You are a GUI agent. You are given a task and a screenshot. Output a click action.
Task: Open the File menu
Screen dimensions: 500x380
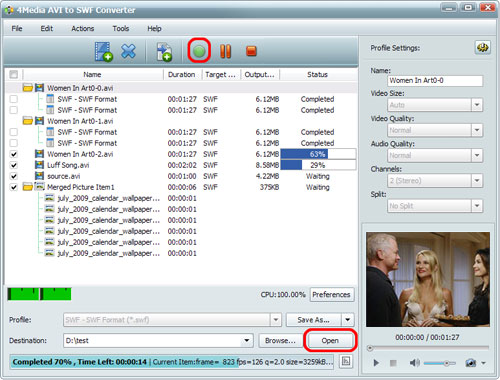click(17, 29)
